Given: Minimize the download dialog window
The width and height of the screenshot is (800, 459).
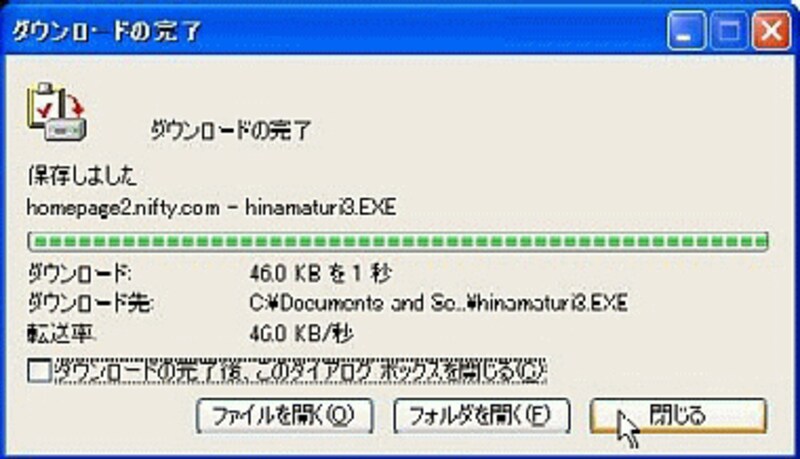Looking at the screenshot, I should tap(686, 31).
